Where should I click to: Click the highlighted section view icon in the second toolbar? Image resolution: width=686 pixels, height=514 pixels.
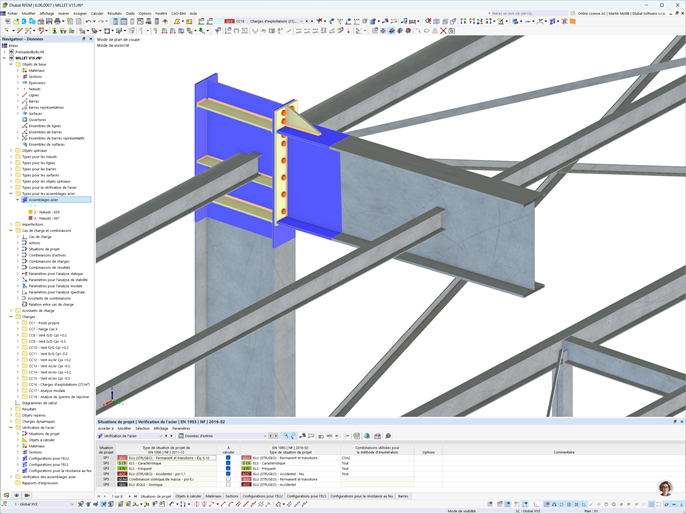pos(391,31)
